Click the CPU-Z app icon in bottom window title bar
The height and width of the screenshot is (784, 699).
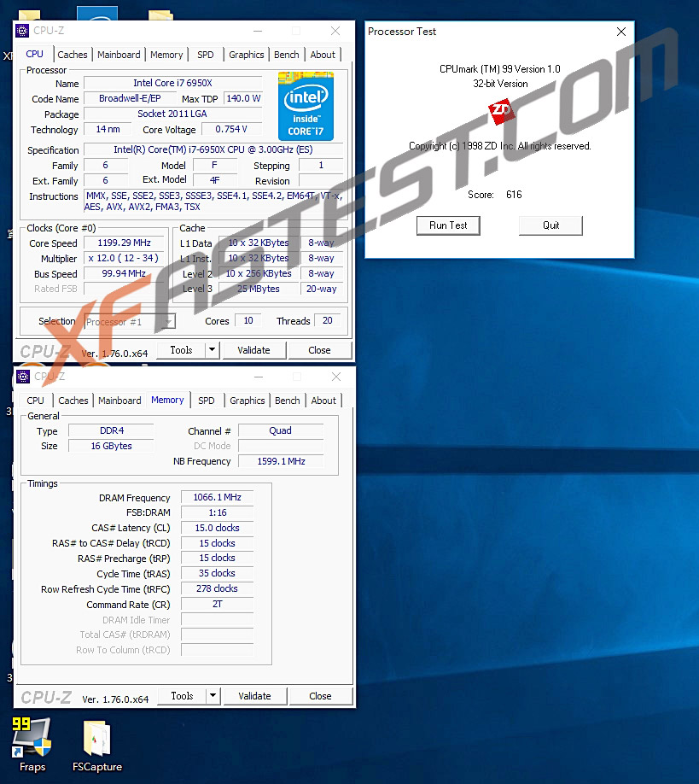tap(23, 377)
